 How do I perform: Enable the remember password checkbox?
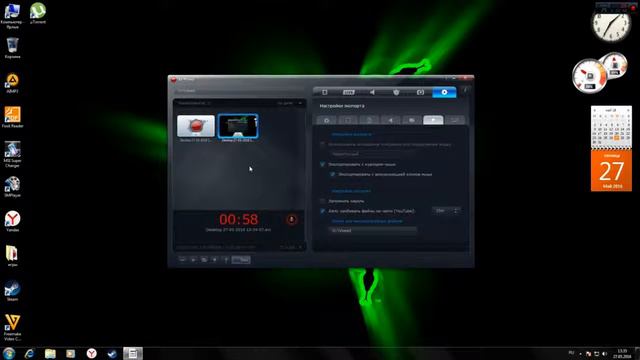322,201
